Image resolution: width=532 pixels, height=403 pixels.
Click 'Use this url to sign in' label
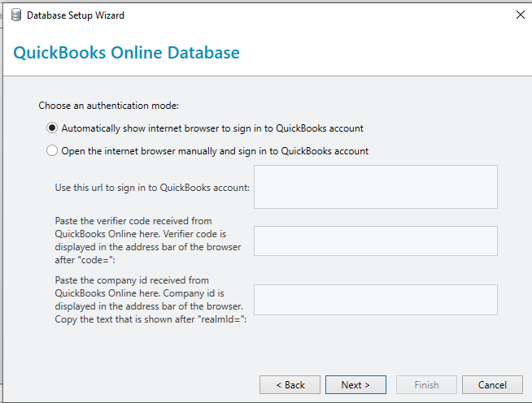(152, 188)
